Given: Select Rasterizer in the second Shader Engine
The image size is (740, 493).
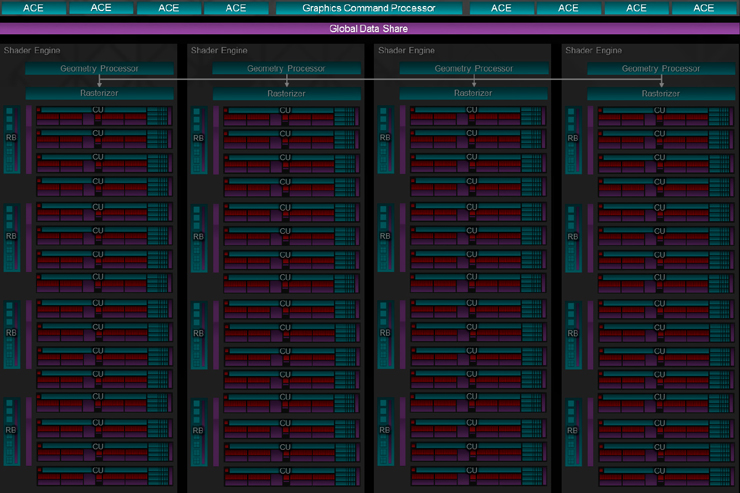Looking at the screenshot, I should [x=286, y=93].
